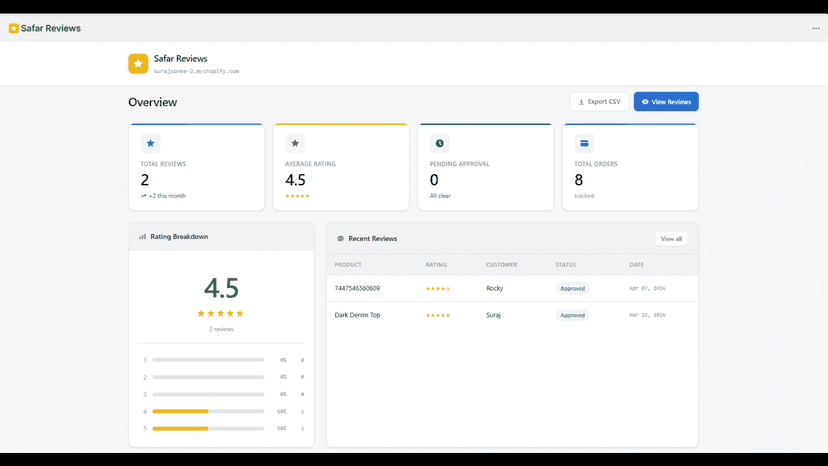Viewport: 828px width, 466px height.
Task: Click the Date column header
Action: tap(636, 265)
